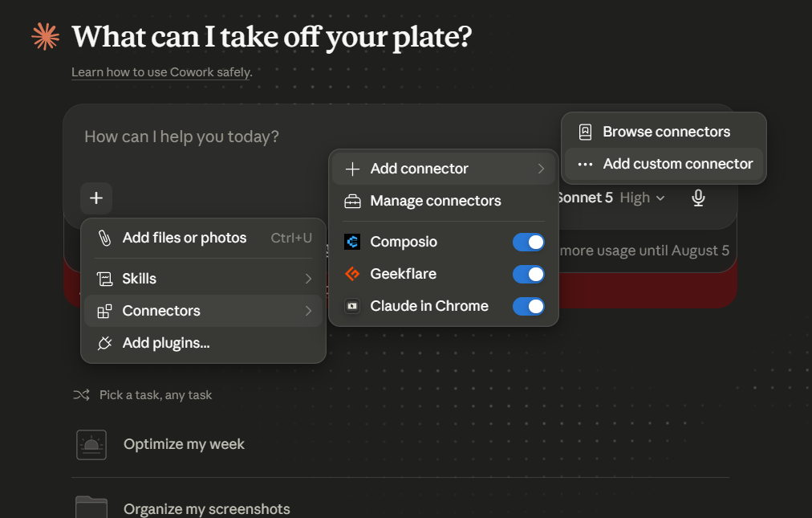Screen dimensions: 812x518
Task: Turn off the Geekflare toggle
Action: (x=528, y=275)
